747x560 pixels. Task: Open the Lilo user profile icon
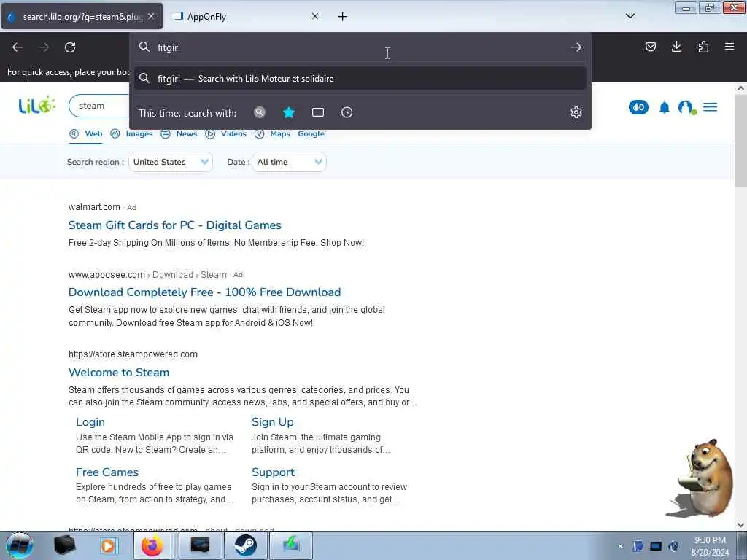point(686,108)
